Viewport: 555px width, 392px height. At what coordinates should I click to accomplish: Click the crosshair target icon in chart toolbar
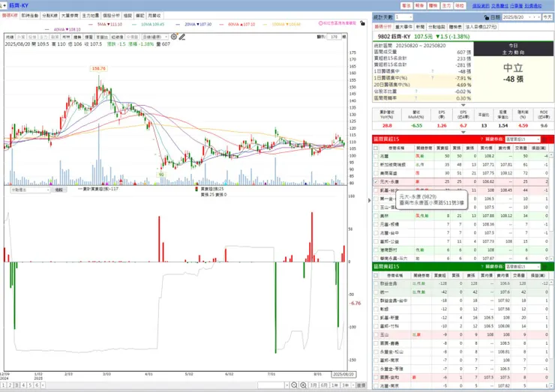click(174, 37)
